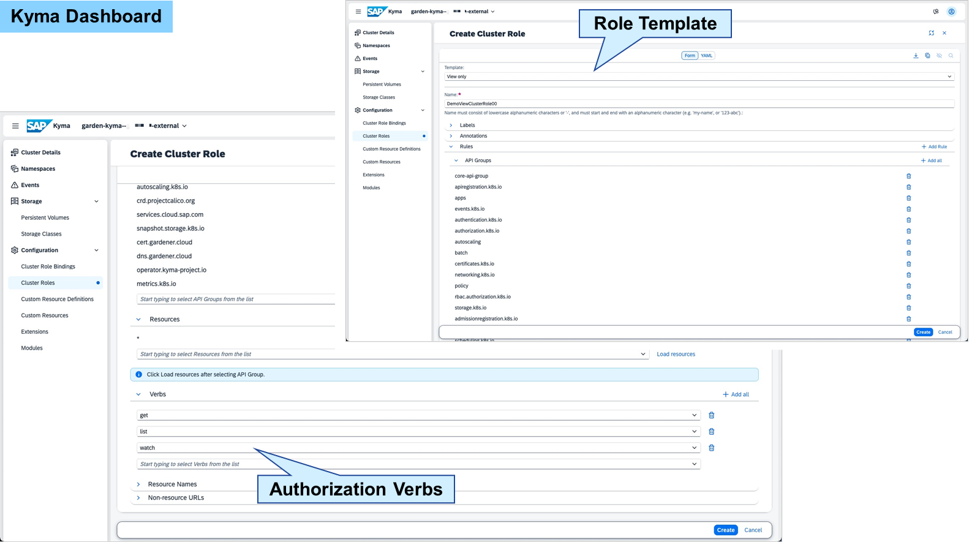Delete the authentication.k8s.io entry
The image size is (980, 542).
coord(909,220)
